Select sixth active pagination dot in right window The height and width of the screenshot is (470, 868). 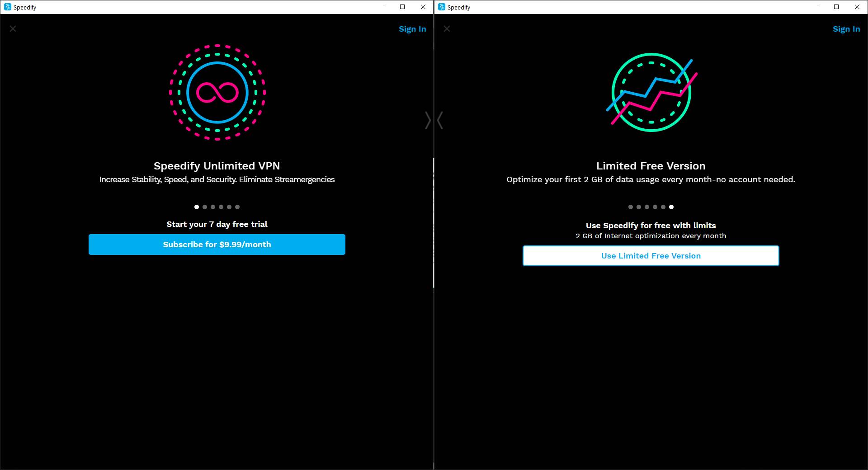click(671, 207)
